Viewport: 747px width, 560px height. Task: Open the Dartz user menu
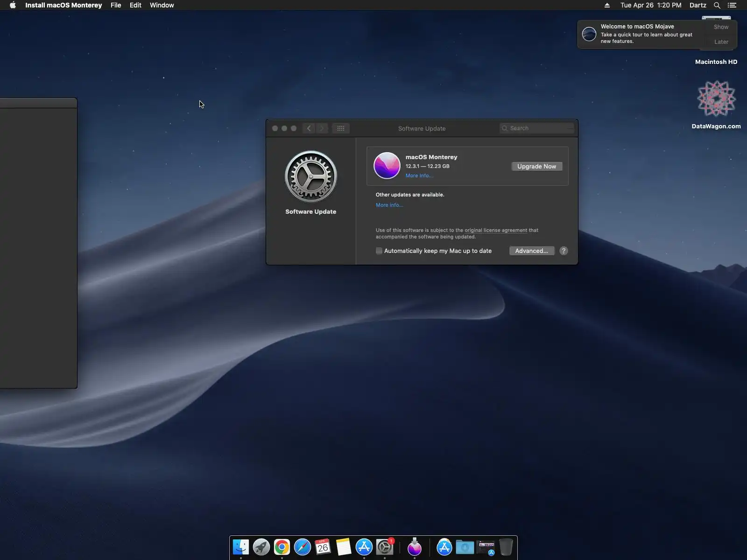pos(698,5)
